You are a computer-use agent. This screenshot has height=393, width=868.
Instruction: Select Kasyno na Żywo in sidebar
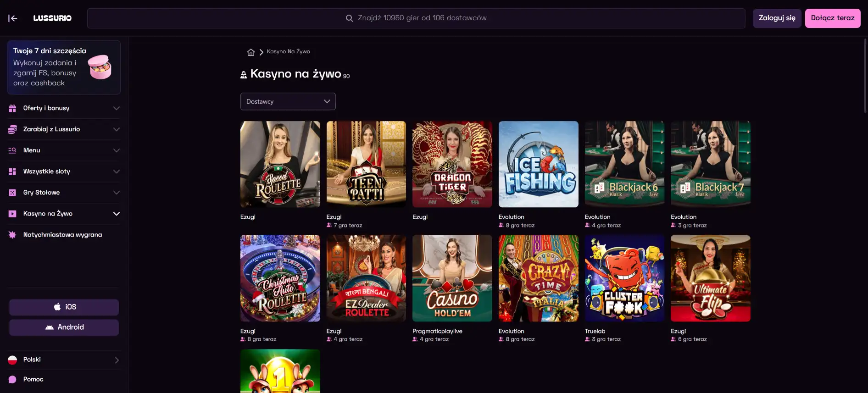coord(64,214)
